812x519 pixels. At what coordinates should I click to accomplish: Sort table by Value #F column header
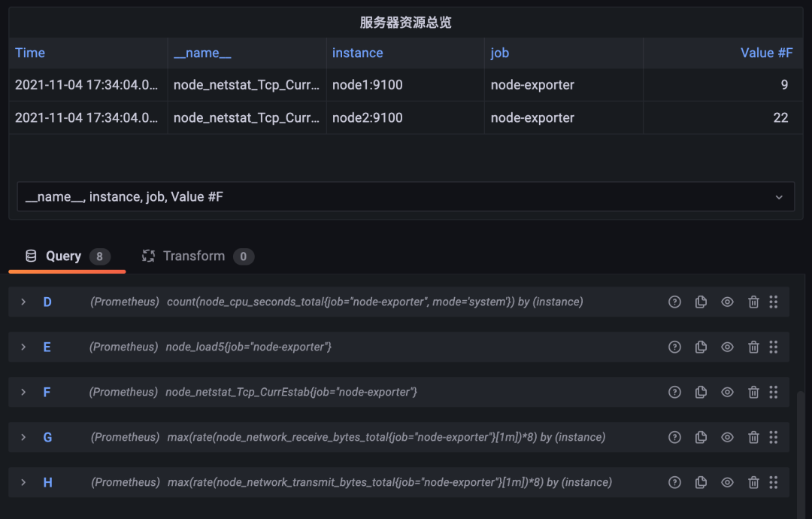click(x=766, y=53)
